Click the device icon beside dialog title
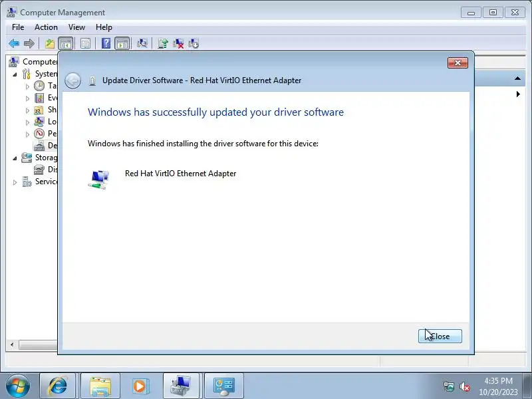This screenshot has width=532, height=399. click(x=92, y=80)
